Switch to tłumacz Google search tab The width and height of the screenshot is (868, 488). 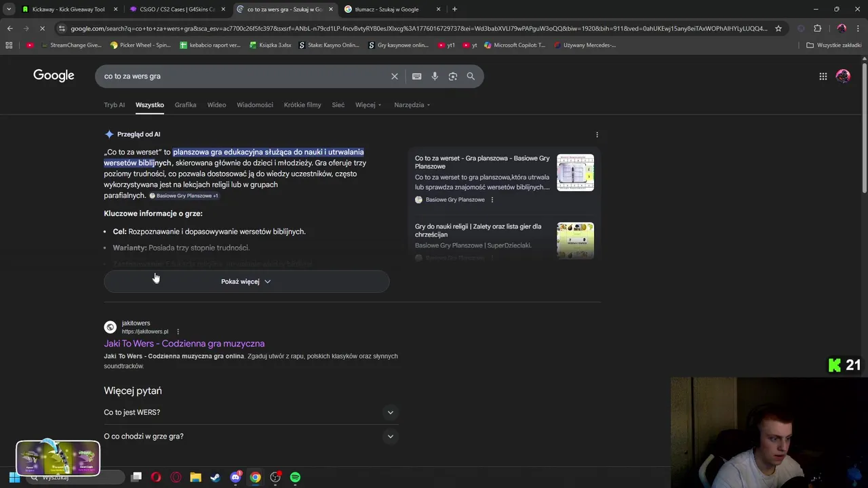coord(392,9)
